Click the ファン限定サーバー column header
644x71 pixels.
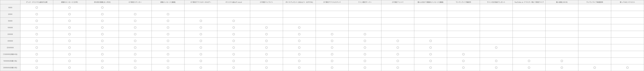click(x=365, y=2)
